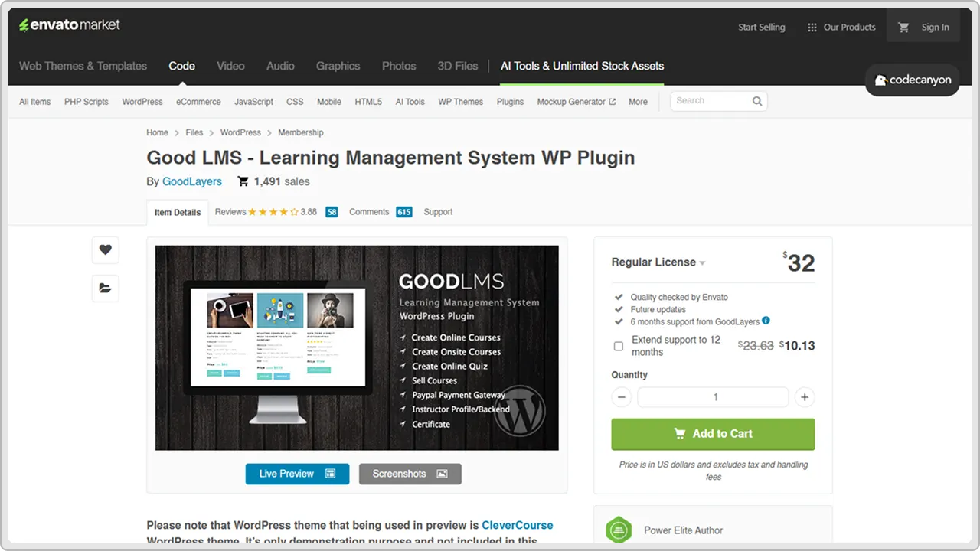Open HTML5 category
This screenshot has height=551, width=980.
tap(368, 102)
